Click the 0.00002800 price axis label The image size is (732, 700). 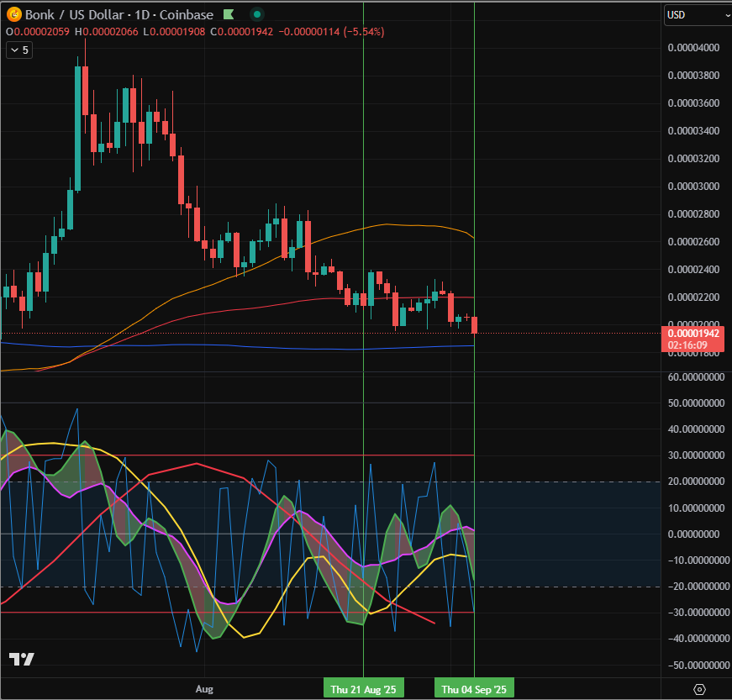click(693, 214)
